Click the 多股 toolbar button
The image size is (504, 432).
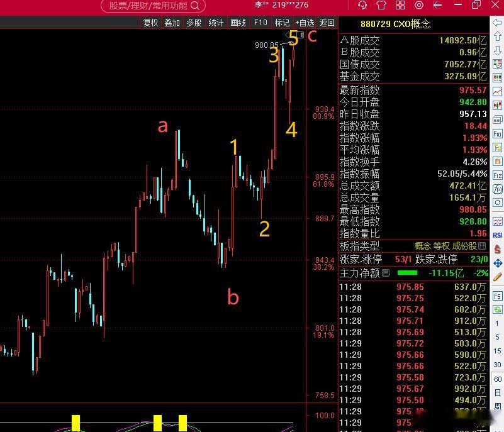pyautogui.click(x=194, y=23)
